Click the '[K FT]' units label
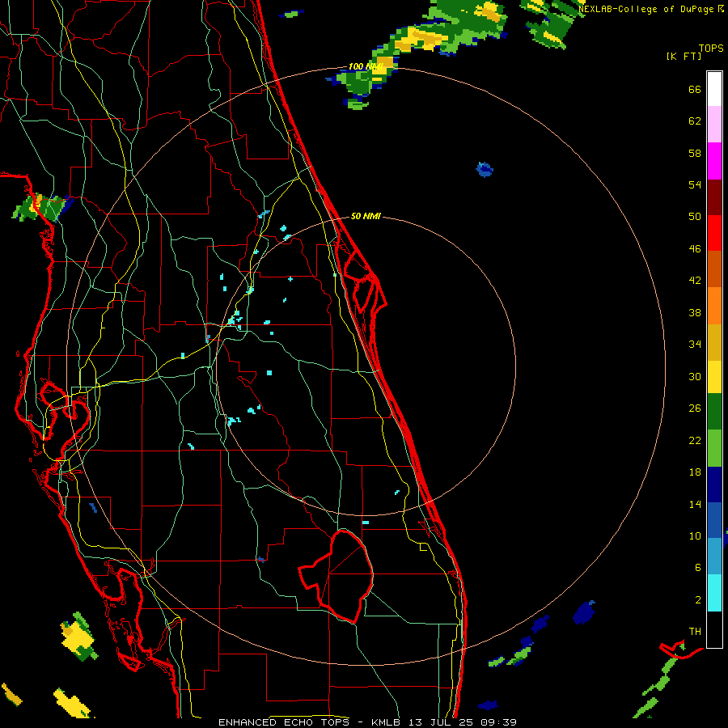The width and height of the screenshot is (728, 728). (x=684, y=57)
